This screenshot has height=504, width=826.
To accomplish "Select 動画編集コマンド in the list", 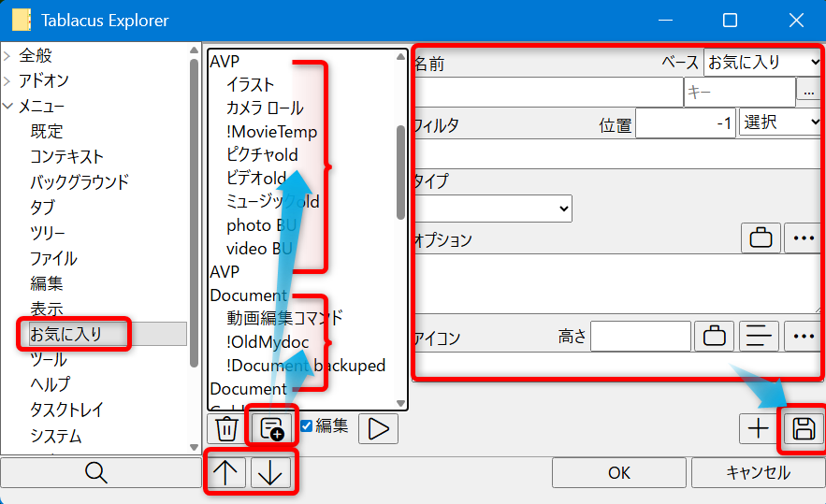I will pyautogui.click(x=285, y=318).
